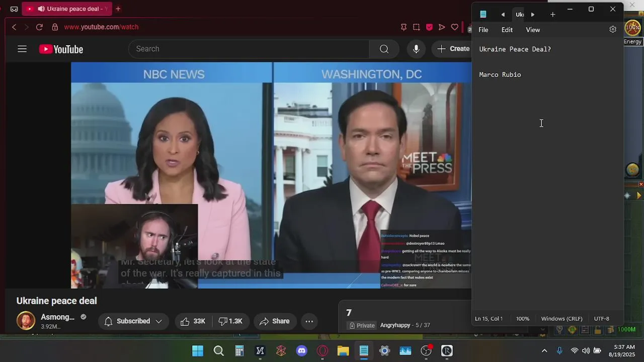Click Ln 15, Col 1 status text
This screenshot has height=362, width=644.
489,319
